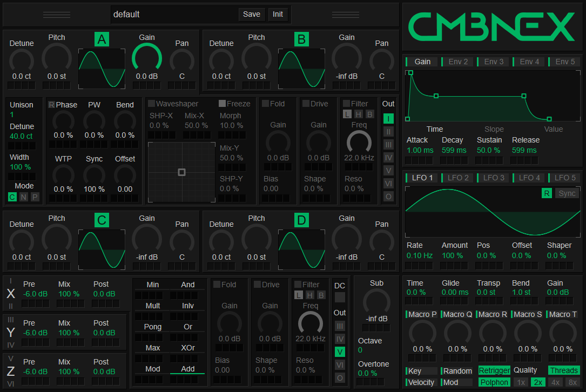Select upper filter B band-pass type
The image size is (586, 392).
pyautogui.click(x=369, y=114)
